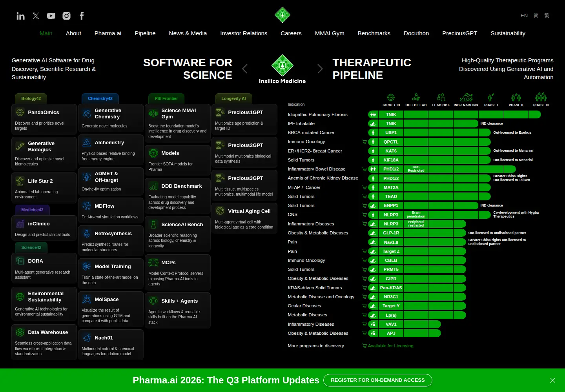Click the left chevron arrow by the logo

(x=245, y=69)
